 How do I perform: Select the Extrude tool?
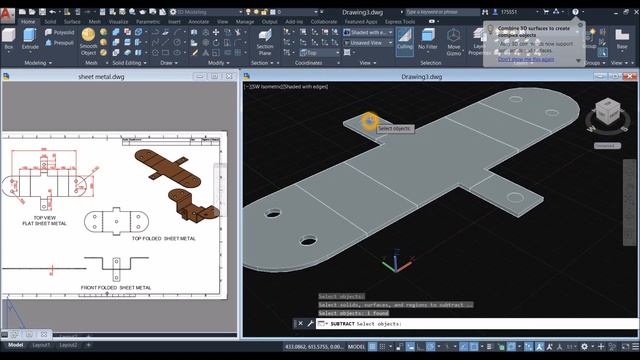click(x=30, y=39)
